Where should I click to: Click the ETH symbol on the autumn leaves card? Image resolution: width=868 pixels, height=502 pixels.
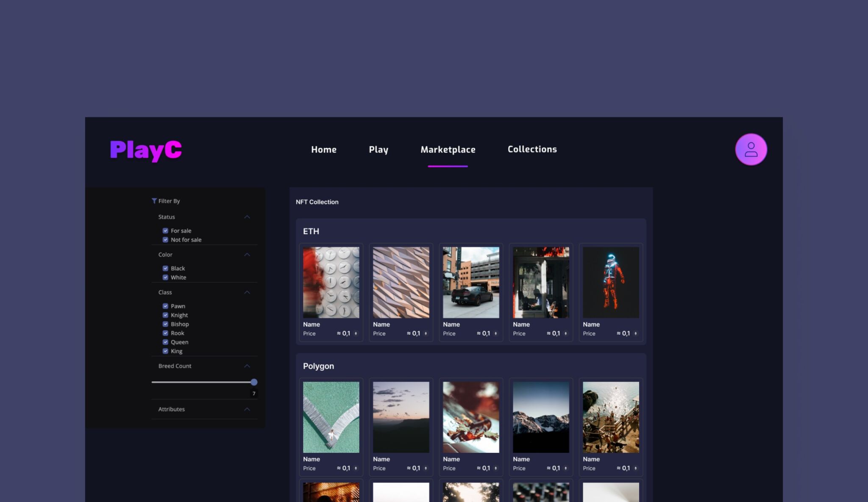pos(495,468)
